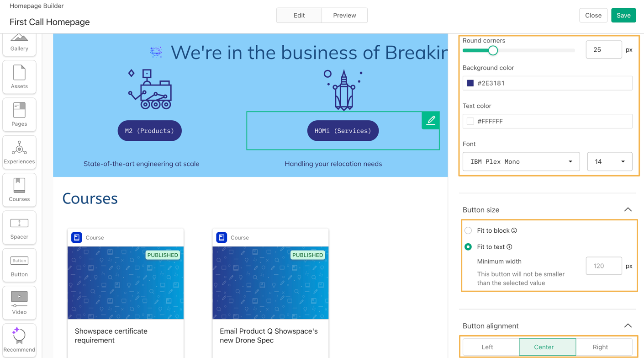Click the white text color swatch

[470, 121]
